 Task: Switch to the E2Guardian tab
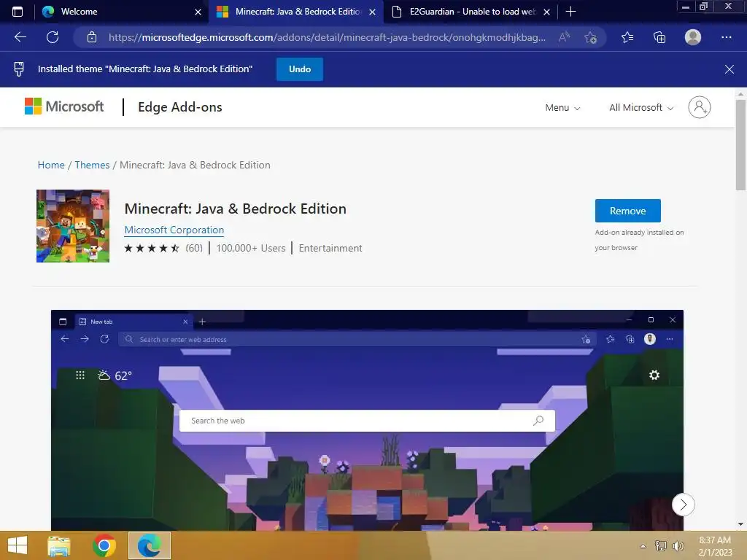coord(469,12)
